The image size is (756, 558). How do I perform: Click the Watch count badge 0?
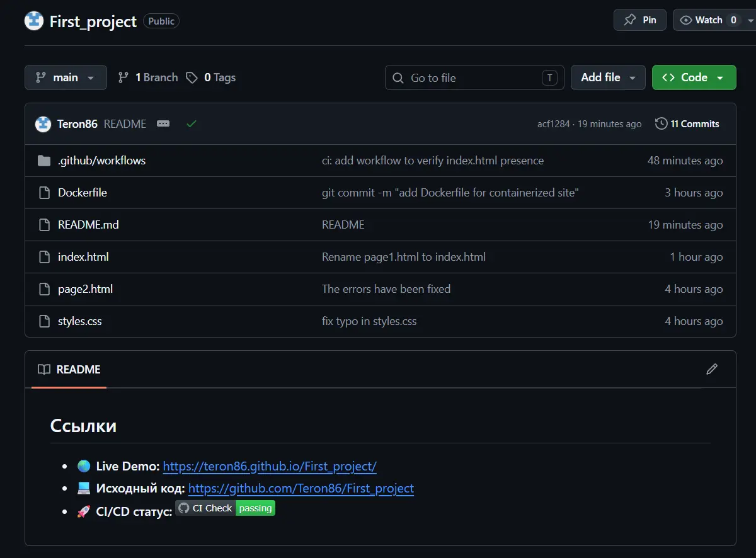click(733, 20)
